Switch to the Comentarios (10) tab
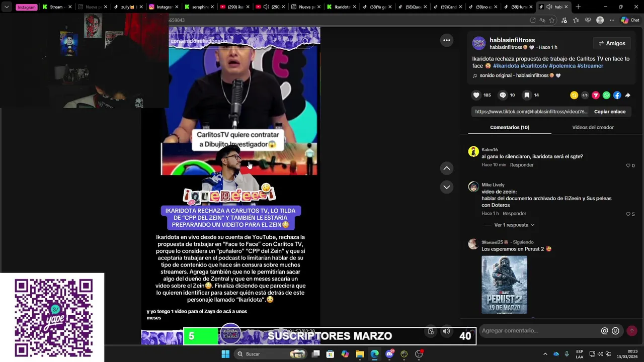644x362 pixels. pyautogui.click(x=510, y=128)
